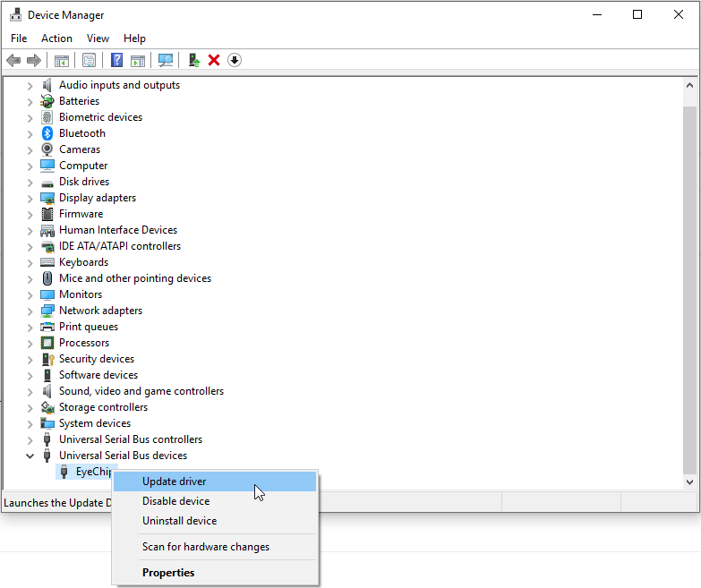
Task: Click the blue Help question-mark icon
Action: tap(116, 60)
